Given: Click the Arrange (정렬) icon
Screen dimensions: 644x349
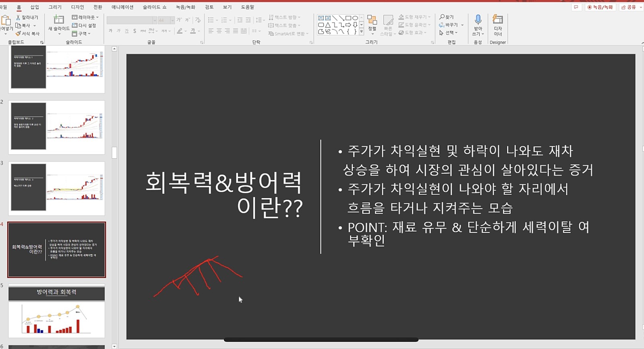Looking at the screenshot, I should pos(372,20).
